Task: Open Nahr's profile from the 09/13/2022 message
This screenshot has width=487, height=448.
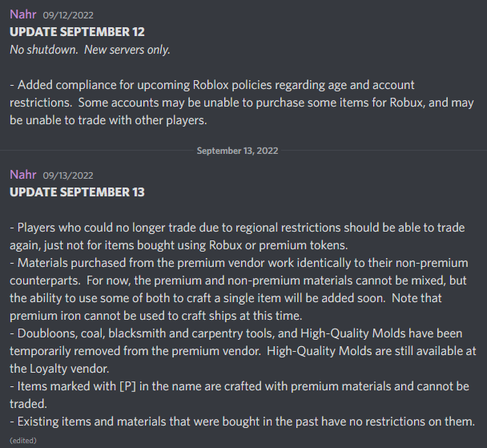Action: (23, 175)
